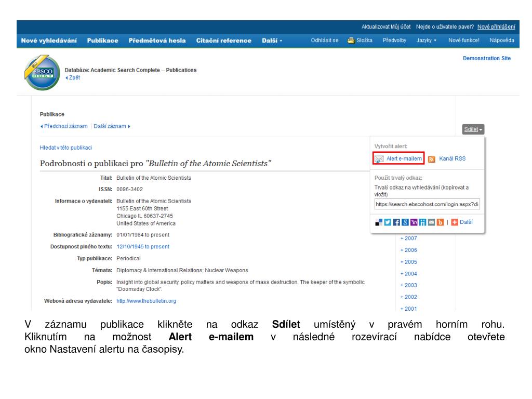Click the EBSCOhost logo
532x399 pixels.
pyautogui.click(x=43, y=73)
